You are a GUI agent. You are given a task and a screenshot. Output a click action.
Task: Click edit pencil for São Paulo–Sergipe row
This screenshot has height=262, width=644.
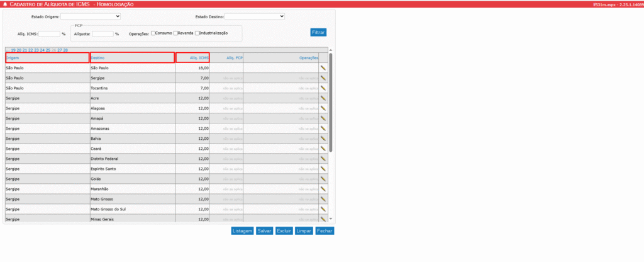[x=323, y=78]
